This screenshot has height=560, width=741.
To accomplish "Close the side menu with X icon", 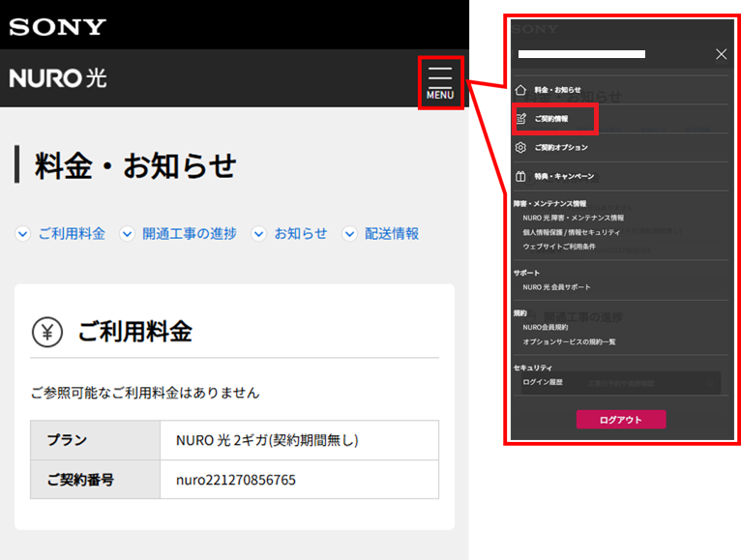I will (x=721, y=54).
